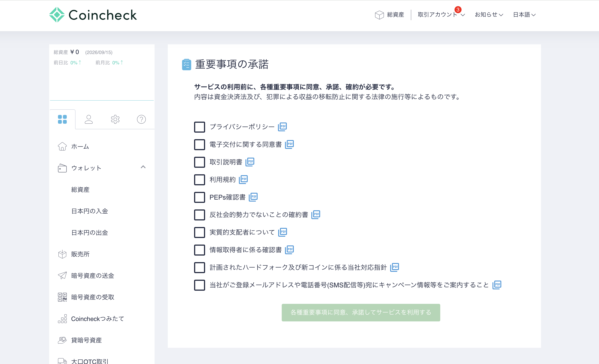The image size is (599, 364).
Task: Open 日本円の出金 in sidebar
Action: [x=89, y=233]
